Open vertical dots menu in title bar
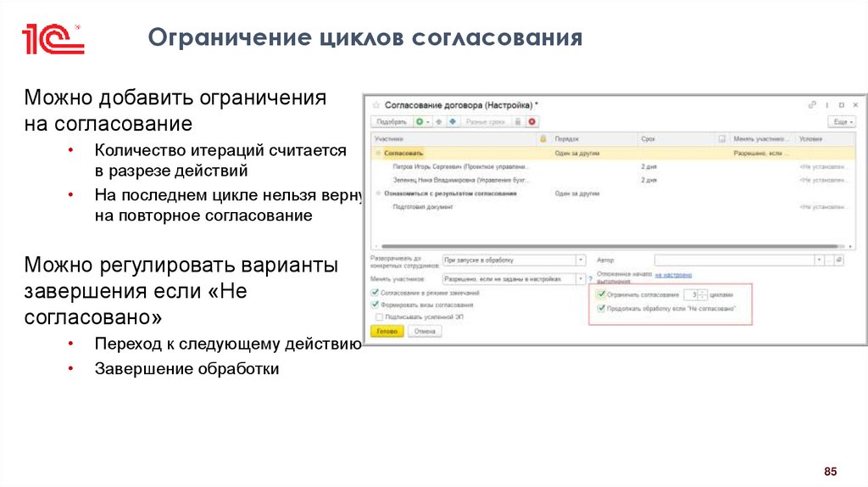868x487 pixels. point(827,104)
